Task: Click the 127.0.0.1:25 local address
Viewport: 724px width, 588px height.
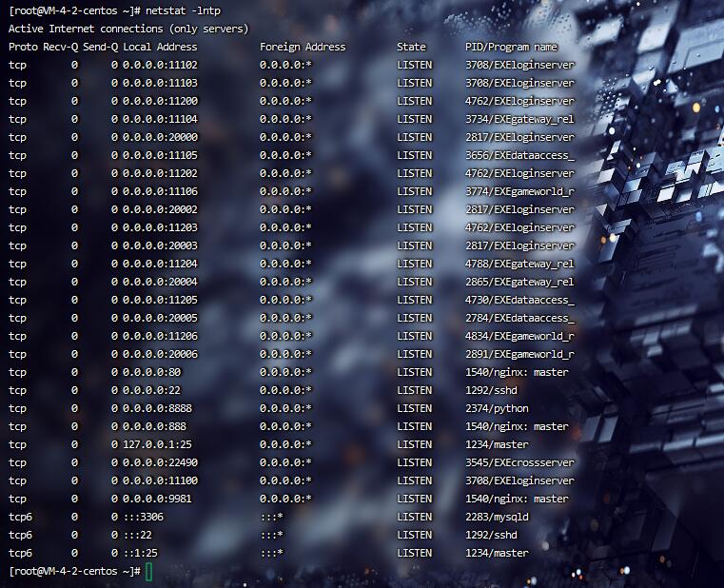Action: 157,444
